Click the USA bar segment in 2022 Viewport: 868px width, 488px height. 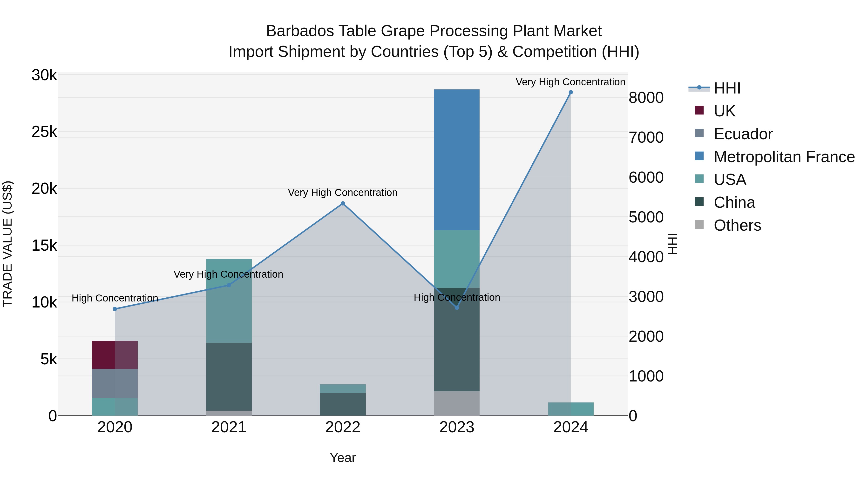[343, 389]
